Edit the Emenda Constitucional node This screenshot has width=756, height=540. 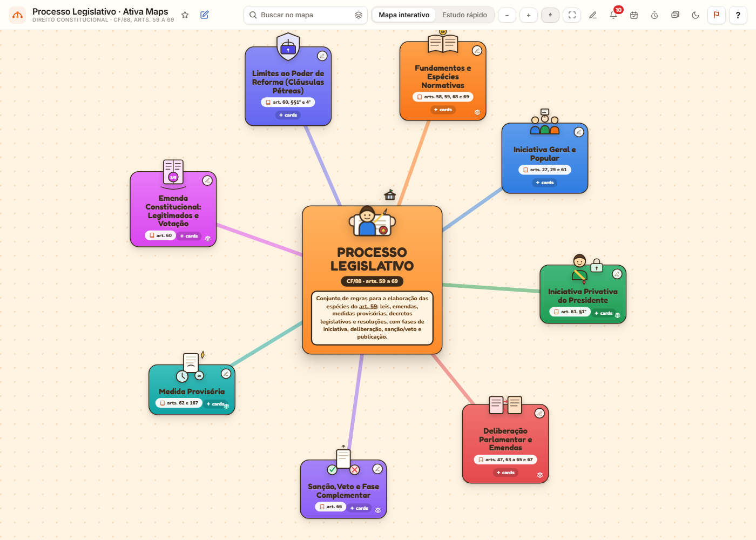pyautogui.click(x=207, y=180)
